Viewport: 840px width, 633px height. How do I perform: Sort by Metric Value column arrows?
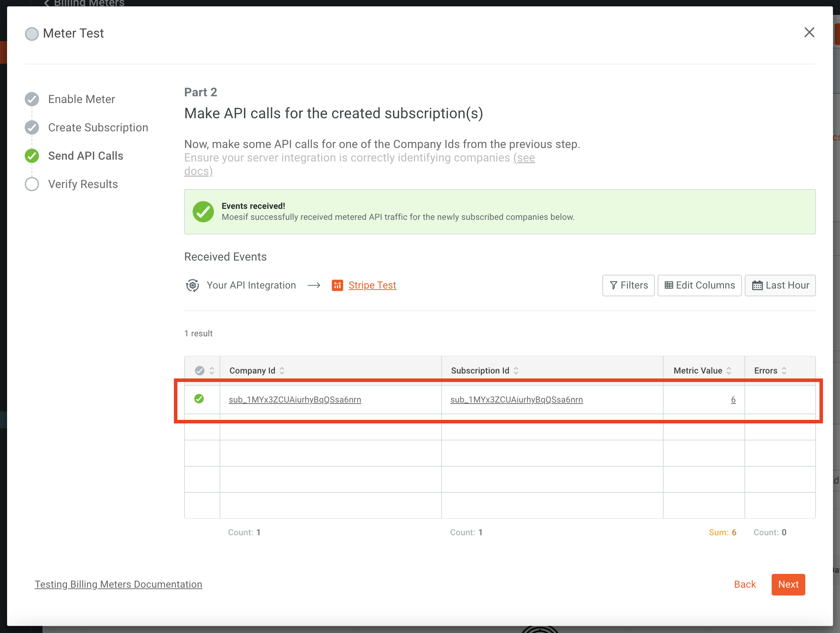729,371
